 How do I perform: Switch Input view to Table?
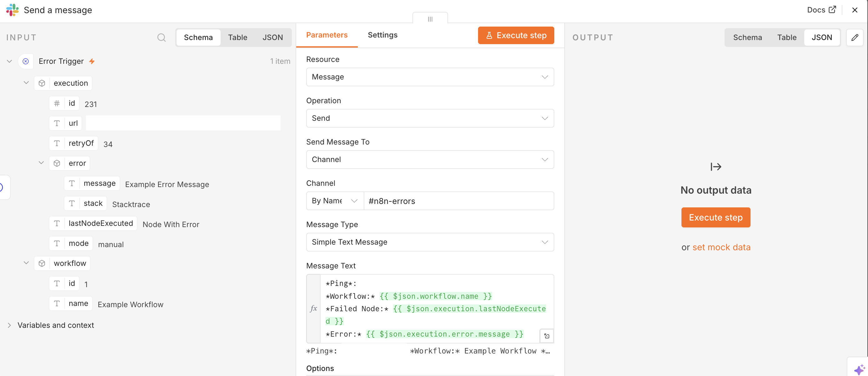[237, 38]
